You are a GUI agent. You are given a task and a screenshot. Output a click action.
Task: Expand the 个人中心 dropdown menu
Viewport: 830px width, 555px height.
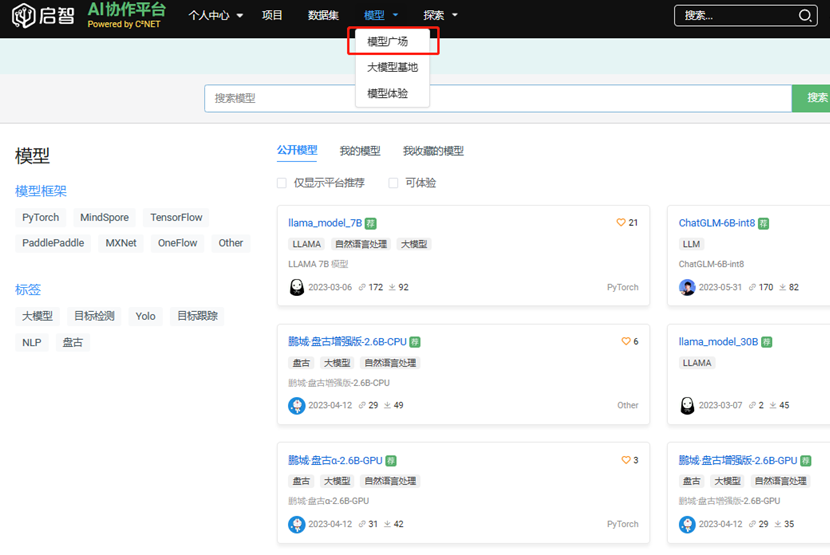[x=215, y=16]
